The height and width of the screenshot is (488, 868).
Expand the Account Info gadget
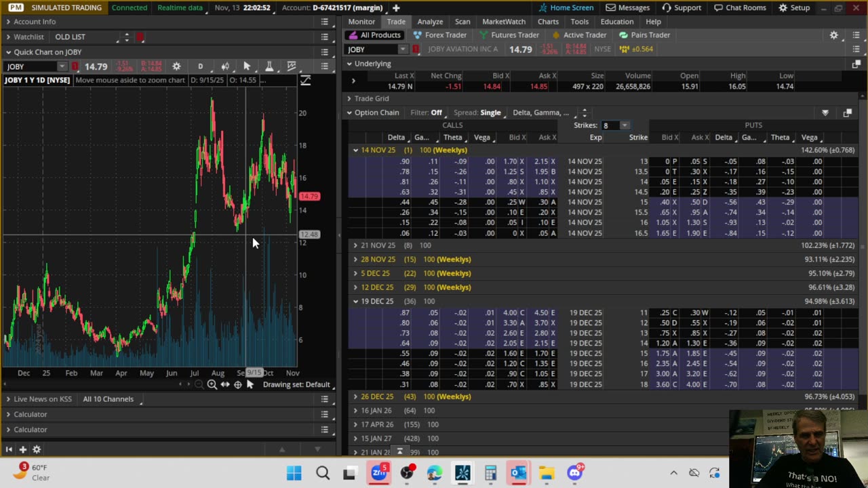[9, 22]
